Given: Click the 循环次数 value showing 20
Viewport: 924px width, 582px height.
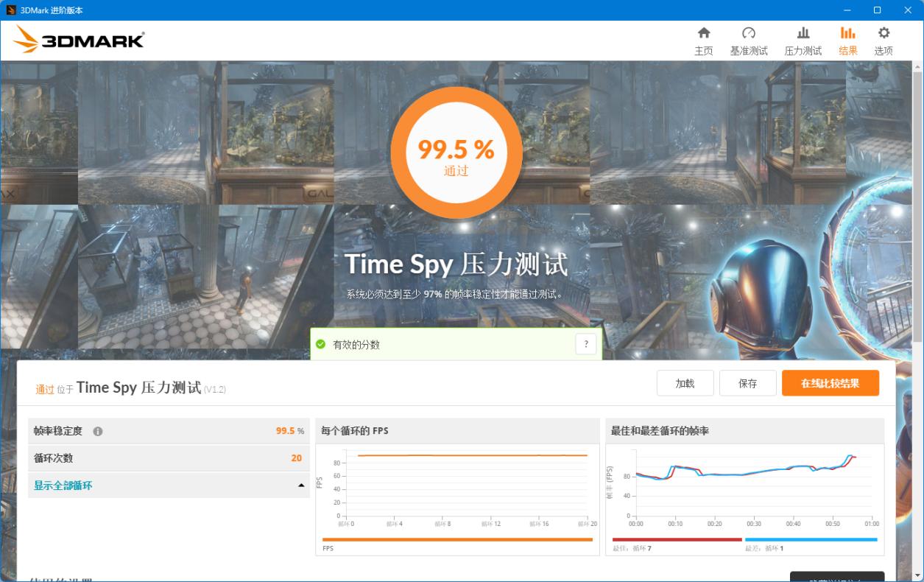Looking at the screenshot, I should pos(297,457).
